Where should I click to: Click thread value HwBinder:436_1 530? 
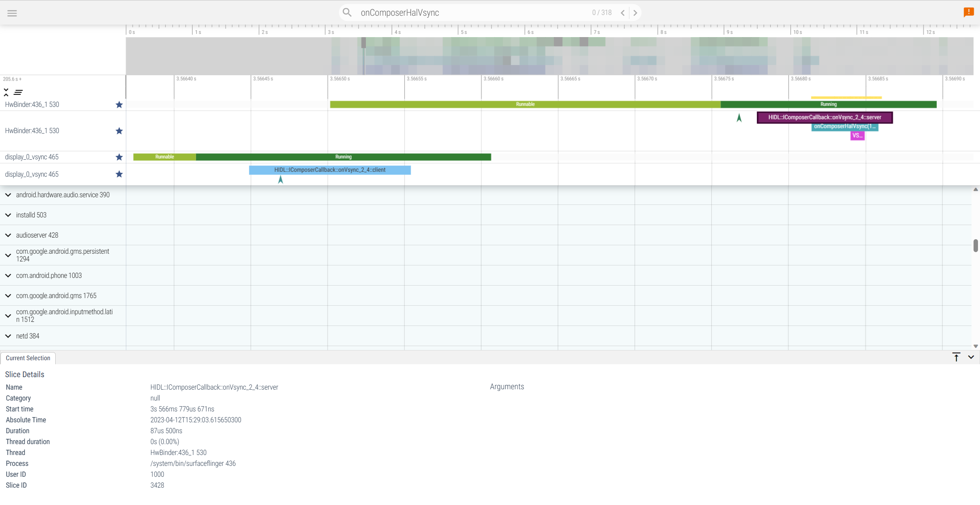tap(178, 453)
